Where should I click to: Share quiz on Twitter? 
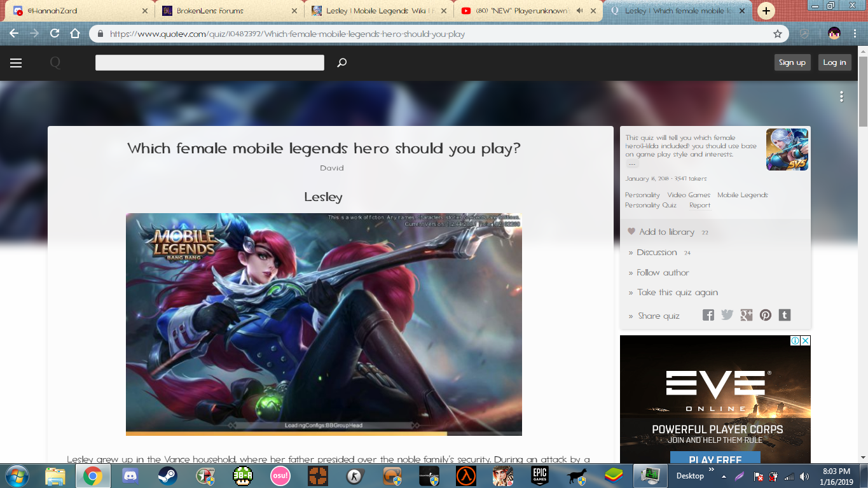(x=727, y=315)
